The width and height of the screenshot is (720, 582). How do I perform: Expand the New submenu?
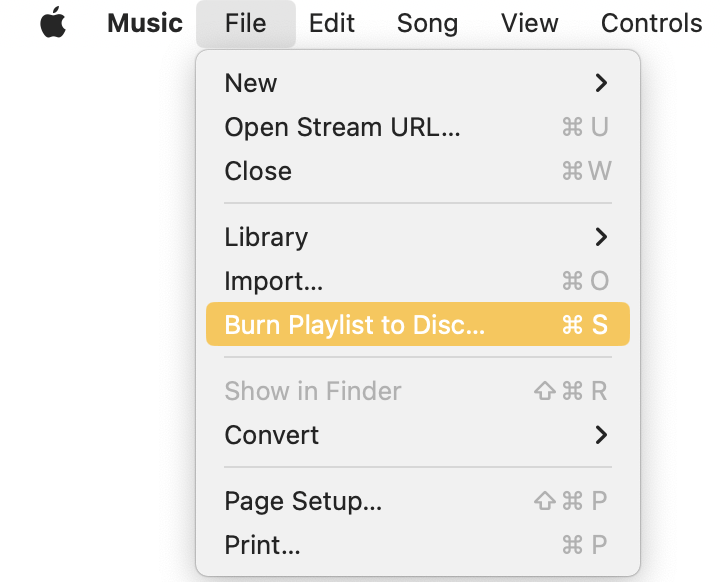point(251,83)
